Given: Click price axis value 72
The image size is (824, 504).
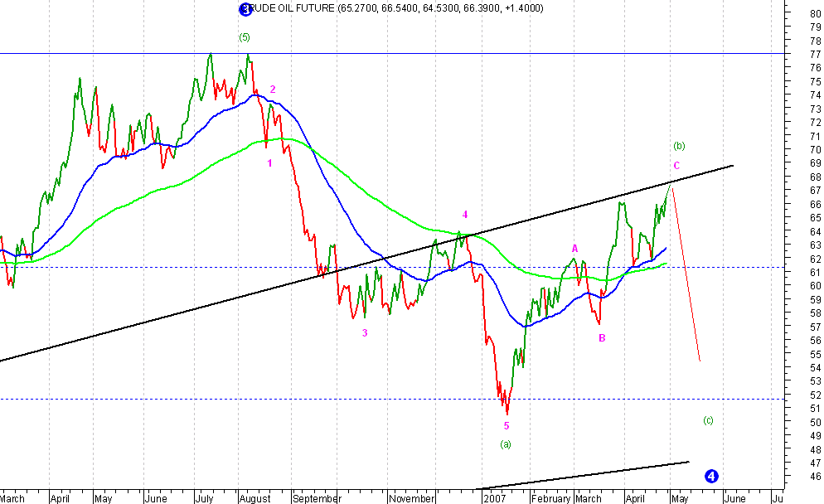Looking at the screenshot, I should pyautogui.click(x=816, y=123).
